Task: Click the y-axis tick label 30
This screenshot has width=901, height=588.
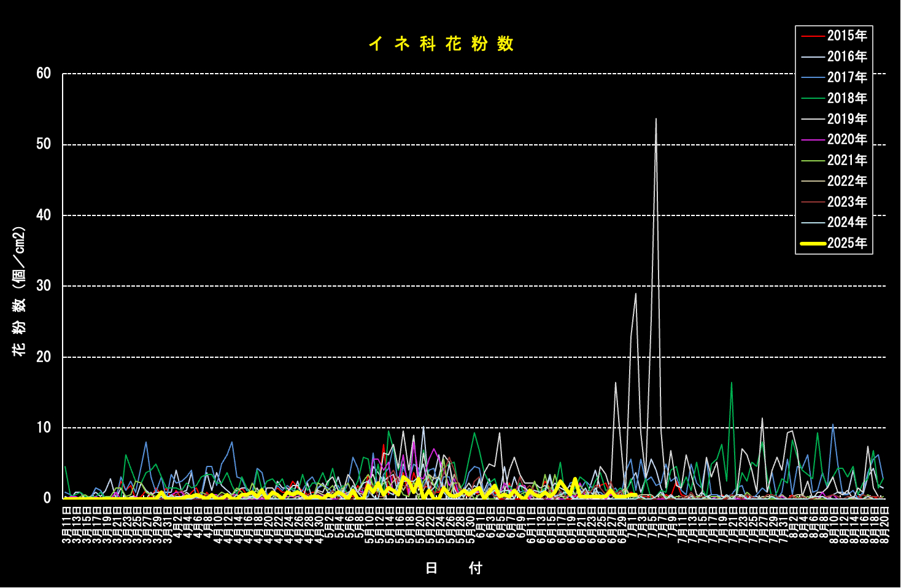Action: pyautogui.click(x=44, y=285)
